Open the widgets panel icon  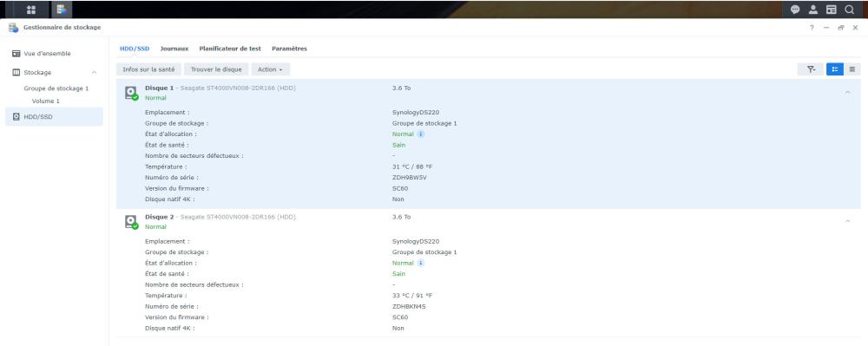[831, 10]
